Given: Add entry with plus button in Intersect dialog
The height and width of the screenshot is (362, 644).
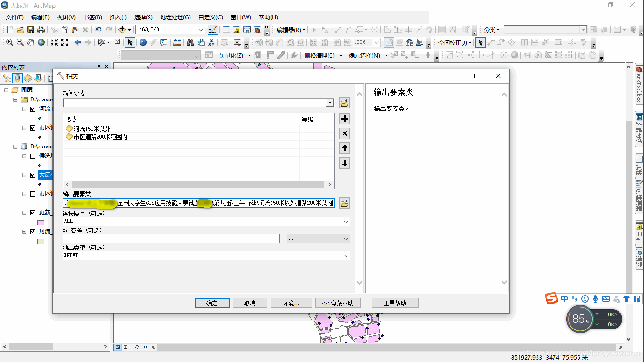Looking at the screenshot, I should pyautogui.click(x=345, y=119).
